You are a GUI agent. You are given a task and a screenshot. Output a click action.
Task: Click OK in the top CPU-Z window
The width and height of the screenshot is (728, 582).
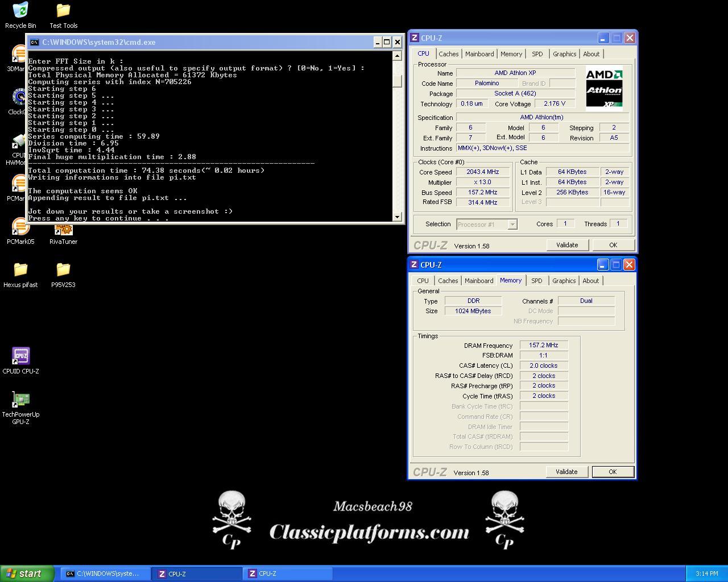coord(613,245)
